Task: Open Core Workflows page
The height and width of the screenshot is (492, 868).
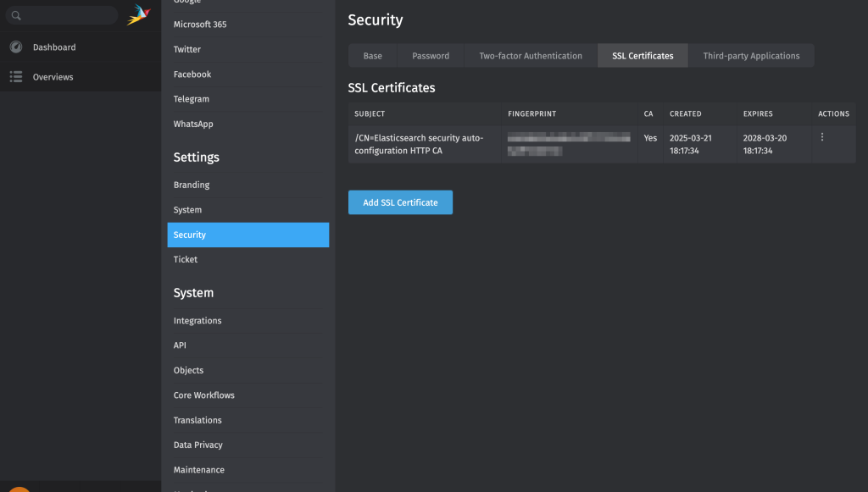Action: tap(204, 395)
